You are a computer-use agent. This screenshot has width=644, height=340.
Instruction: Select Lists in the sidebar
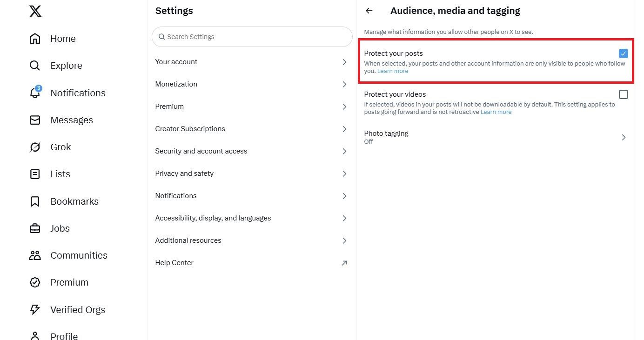(60, 174)
